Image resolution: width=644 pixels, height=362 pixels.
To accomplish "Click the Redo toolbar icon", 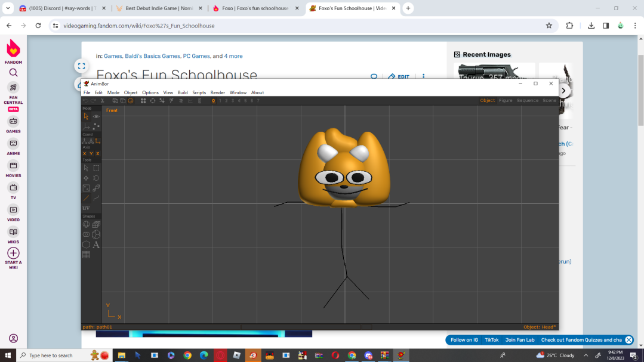I will coord(93,101).
